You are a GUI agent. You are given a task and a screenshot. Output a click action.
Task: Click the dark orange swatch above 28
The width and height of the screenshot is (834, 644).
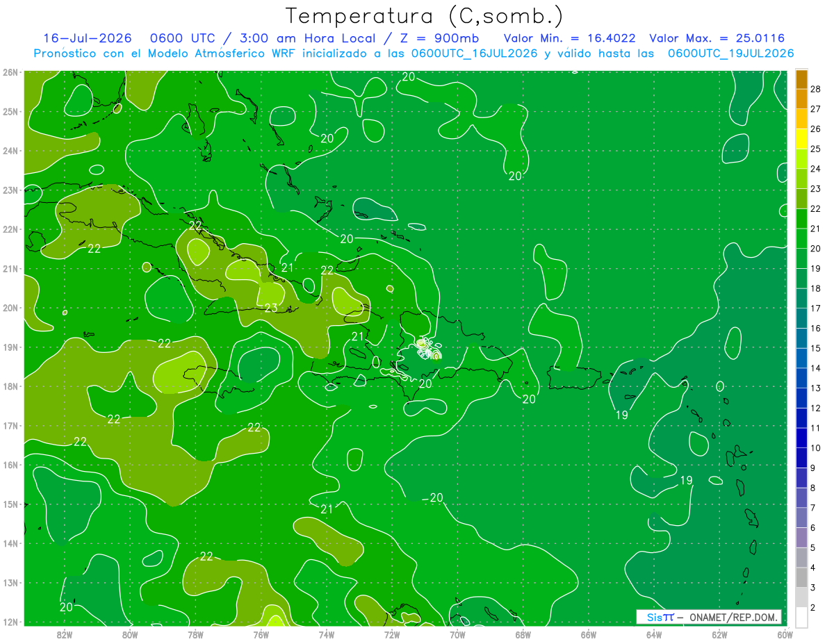coord(801,79)
